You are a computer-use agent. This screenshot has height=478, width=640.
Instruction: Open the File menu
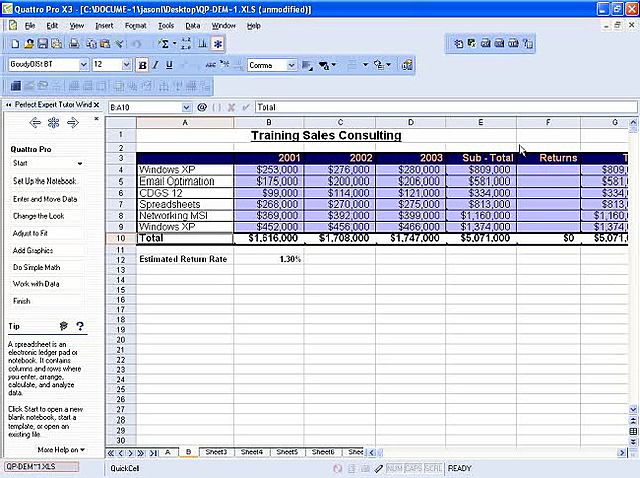(30, 26)
